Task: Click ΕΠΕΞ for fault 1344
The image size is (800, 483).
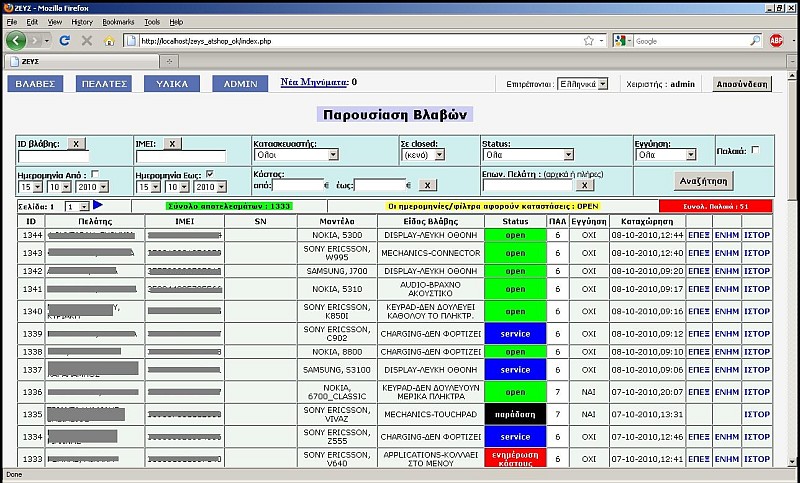Action: 699,235
